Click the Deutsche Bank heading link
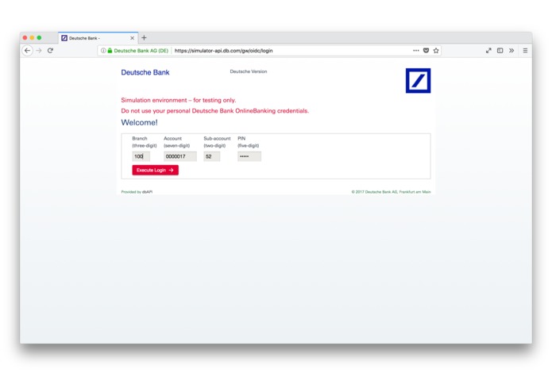This screenshot has width=552, height=392. coord(145,72)
